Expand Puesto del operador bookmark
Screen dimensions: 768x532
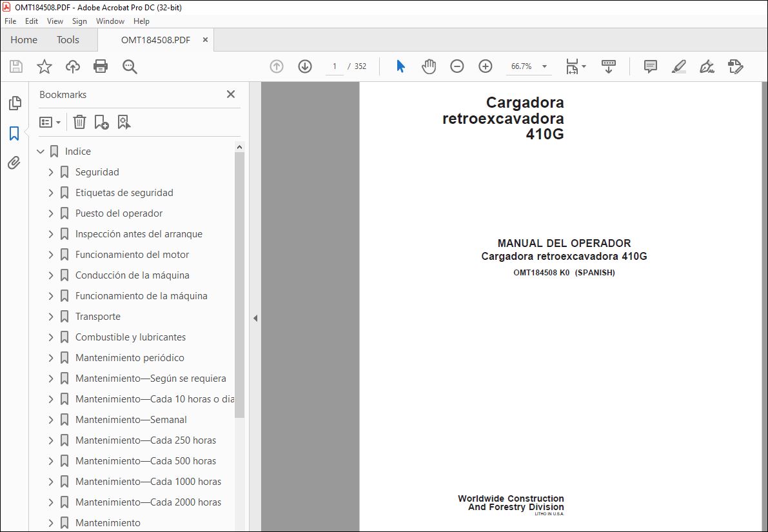[x=51, y=213]
